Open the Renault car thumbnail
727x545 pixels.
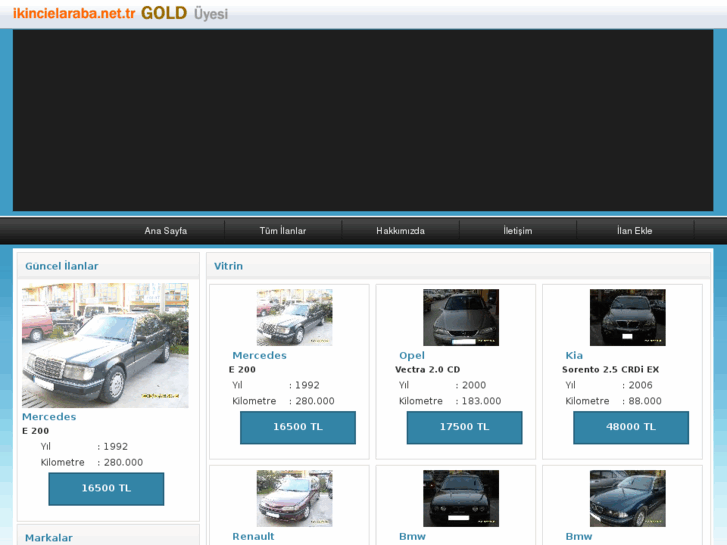[294, 498]
